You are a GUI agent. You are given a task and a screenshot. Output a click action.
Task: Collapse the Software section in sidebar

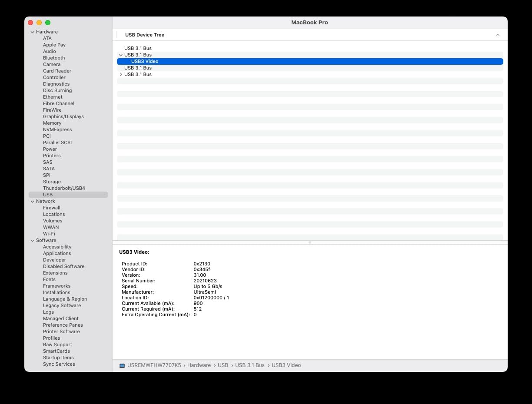click(x=32, y=240)
